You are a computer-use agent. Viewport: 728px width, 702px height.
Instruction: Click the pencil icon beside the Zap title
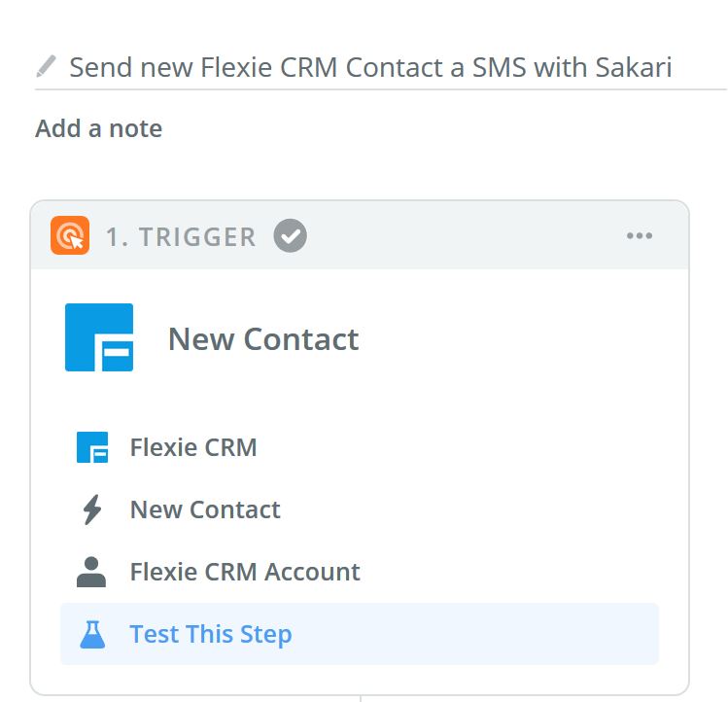tap(47, 66)
